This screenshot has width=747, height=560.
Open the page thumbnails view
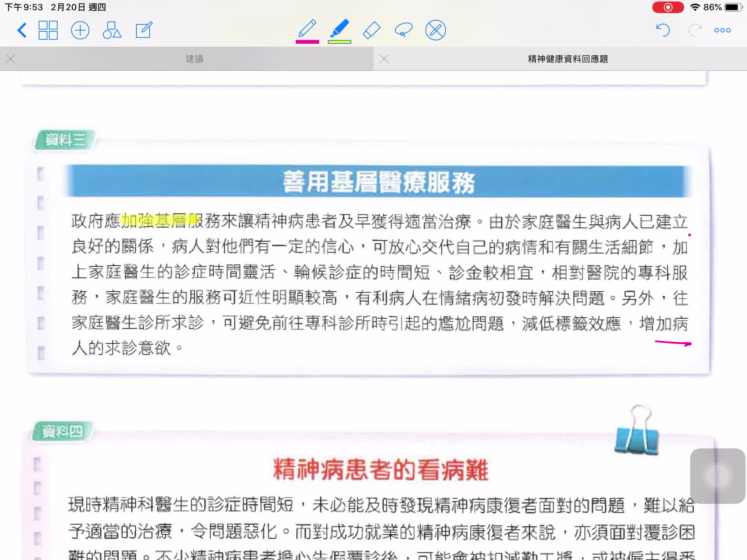pos(48,30)
